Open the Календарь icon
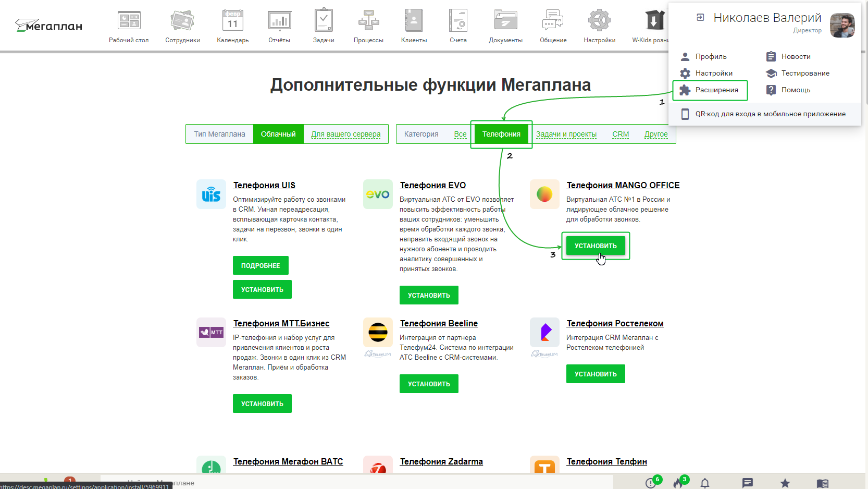 232,21
